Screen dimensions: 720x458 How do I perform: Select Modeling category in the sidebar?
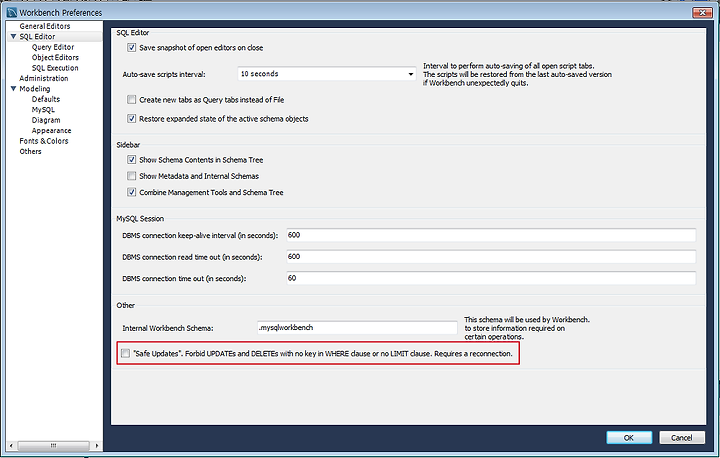35,89
